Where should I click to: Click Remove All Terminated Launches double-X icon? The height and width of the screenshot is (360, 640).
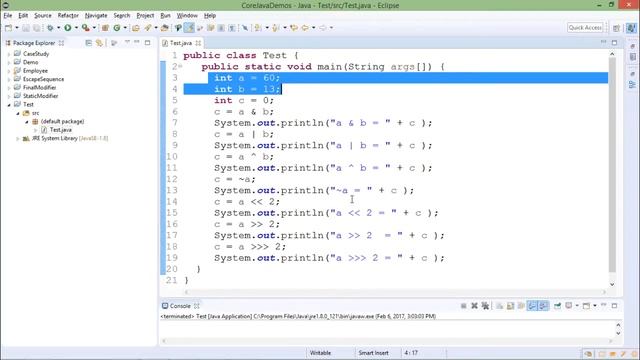(x=485, y=306)
